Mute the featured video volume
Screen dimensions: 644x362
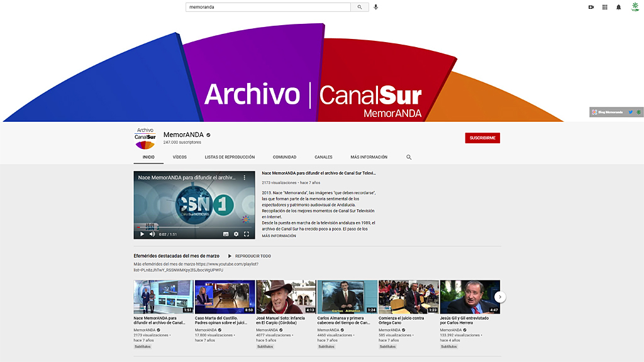(152, 234)
